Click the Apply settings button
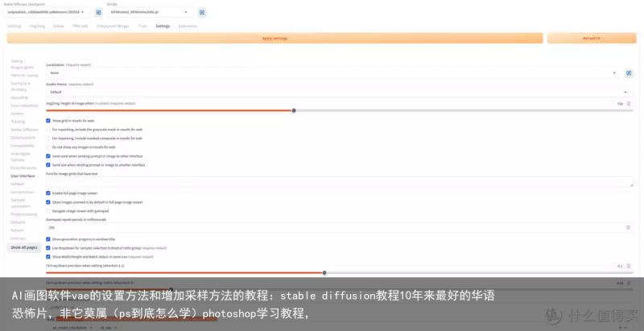644x331 pixels. [275, 38]
